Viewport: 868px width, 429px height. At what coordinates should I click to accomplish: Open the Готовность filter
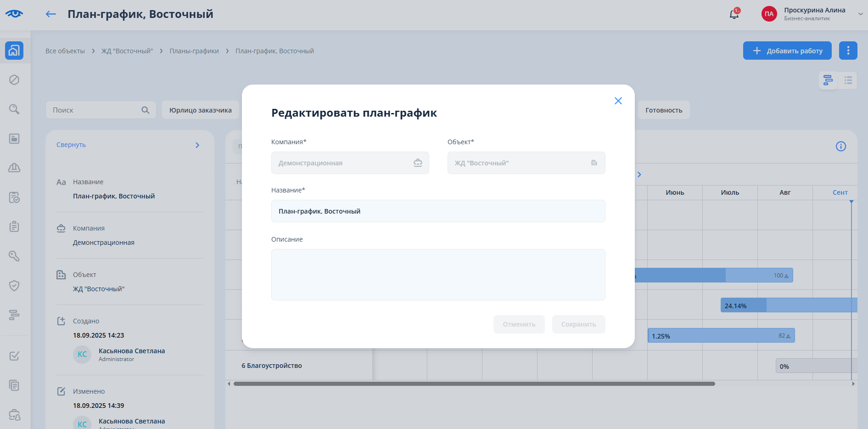663,110
